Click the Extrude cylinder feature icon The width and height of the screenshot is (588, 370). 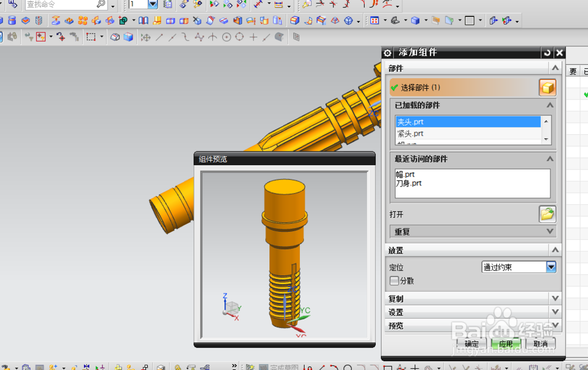click(12, 21)
